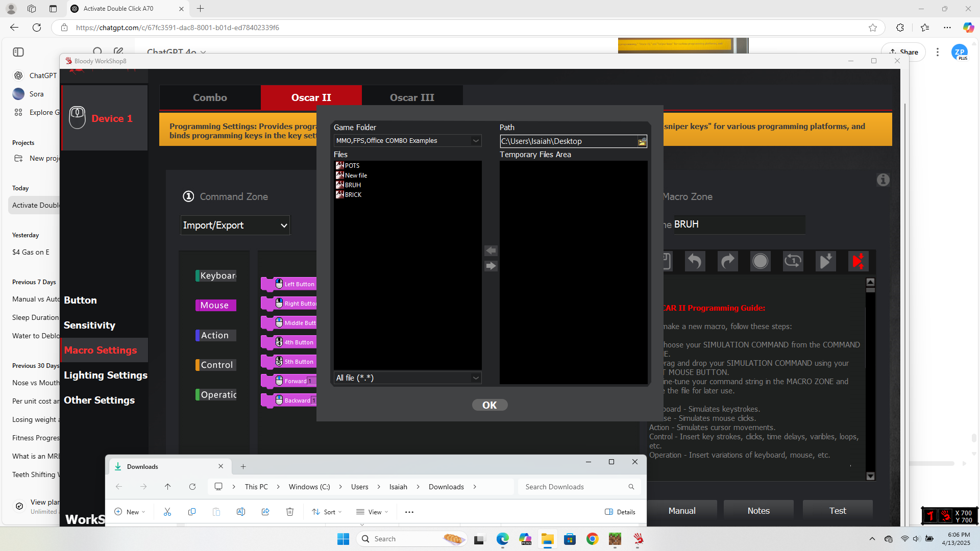Viewport: 980px width, 551px height.
Task: Click the left arrow transfer button
Action: point(491,251)
